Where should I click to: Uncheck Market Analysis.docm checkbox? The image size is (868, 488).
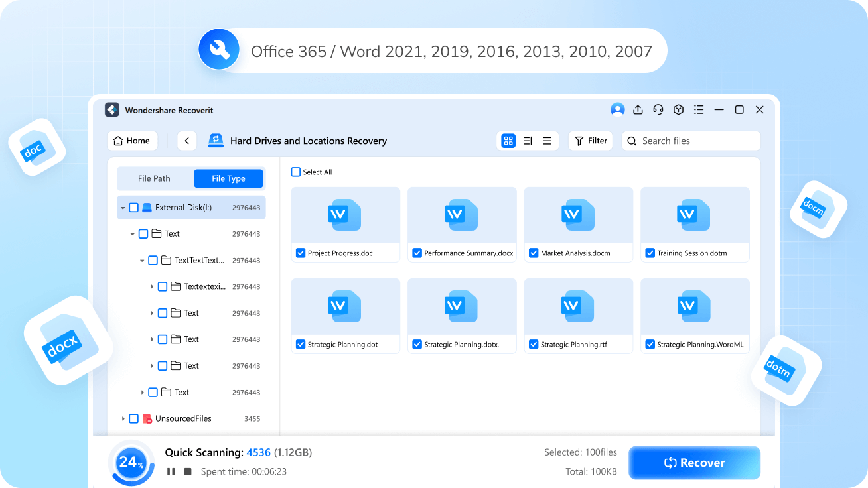pyautogui.click(x=534, y=253)
